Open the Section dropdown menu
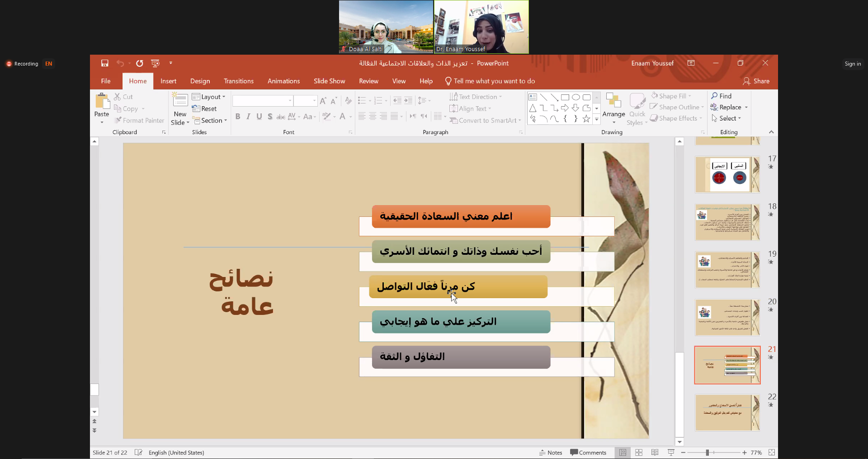Image resolution: width=868 pixels, height=459 pixels. click(x=210, y=120)
